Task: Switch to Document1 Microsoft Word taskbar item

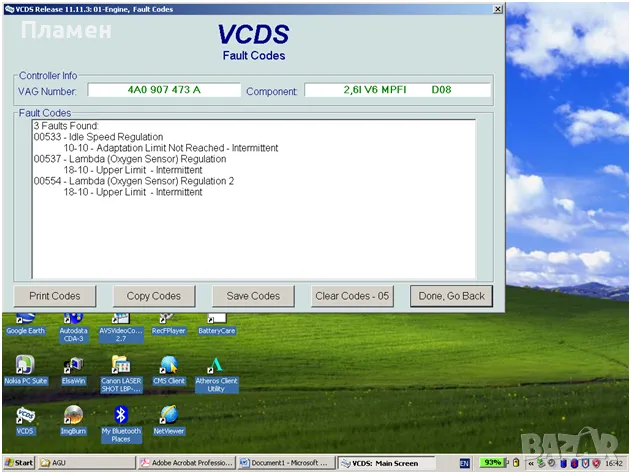Action: coord(285,463)
